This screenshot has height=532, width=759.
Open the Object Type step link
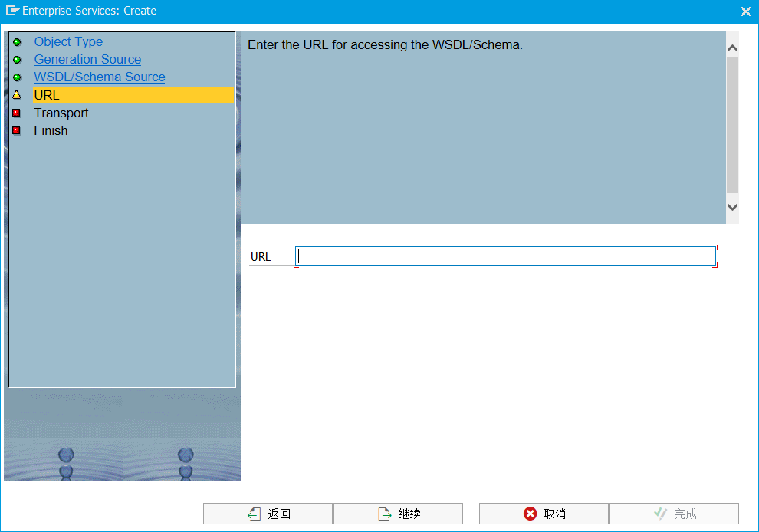[68, 41]
